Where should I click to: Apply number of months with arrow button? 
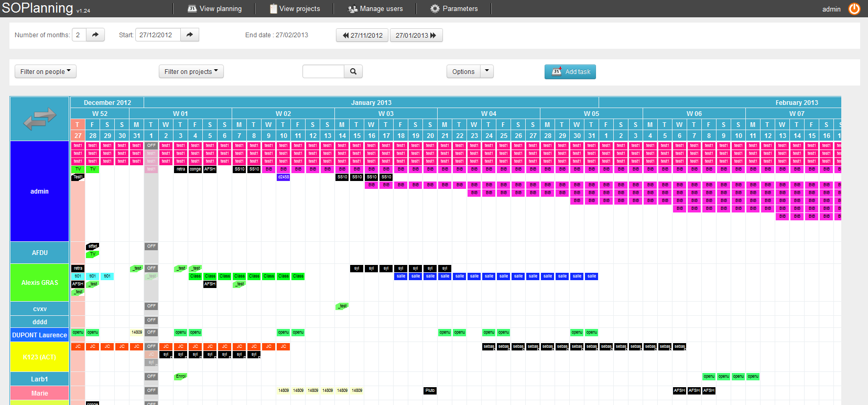click(95, 35)
